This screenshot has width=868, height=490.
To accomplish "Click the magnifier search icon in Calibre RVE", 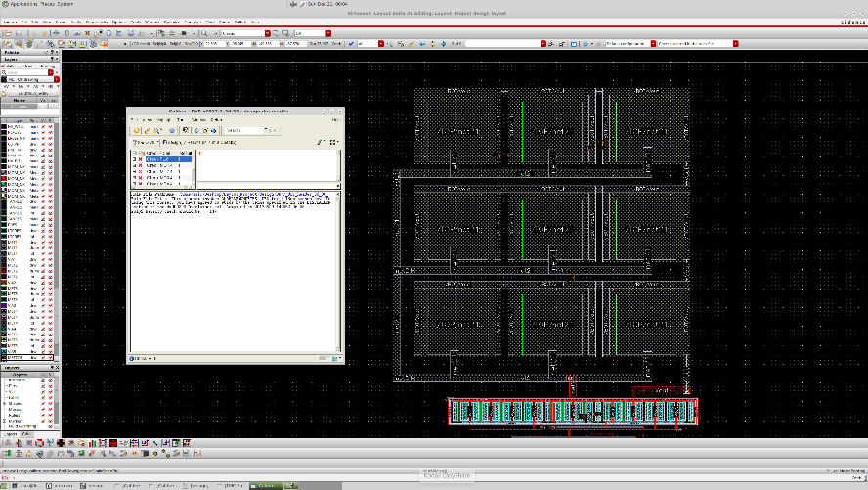I will click(157, 131).
